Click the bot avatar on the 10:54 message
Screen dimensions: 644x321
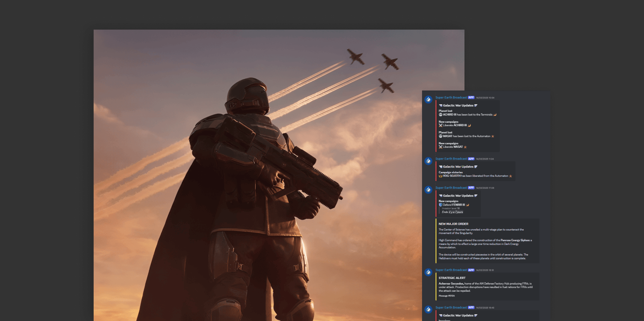pos(428,100)
